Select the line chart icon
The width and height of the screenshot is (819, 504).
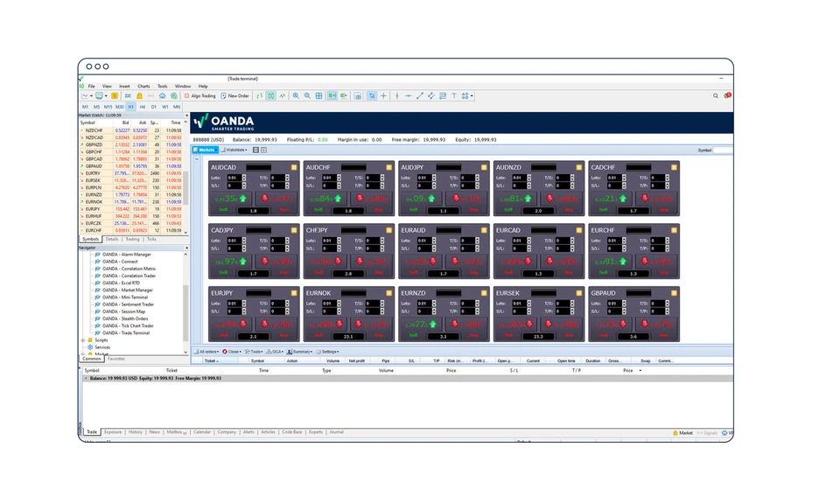[283, 96]
